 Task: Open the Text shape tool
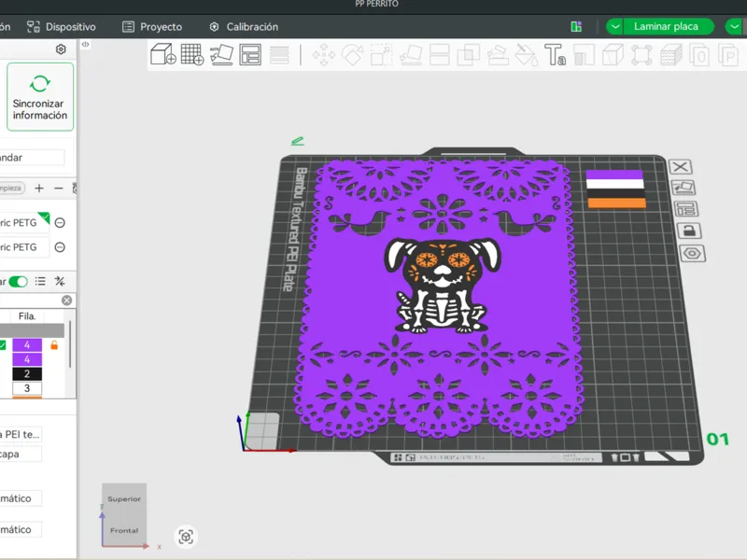(x=555, y=55)
